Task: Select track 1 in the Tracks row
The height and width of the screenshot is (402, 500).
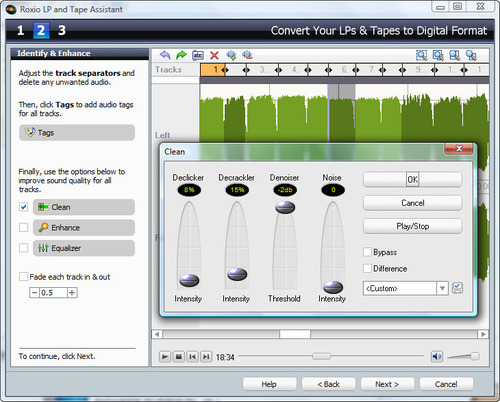Action: (x=213, y=70)
